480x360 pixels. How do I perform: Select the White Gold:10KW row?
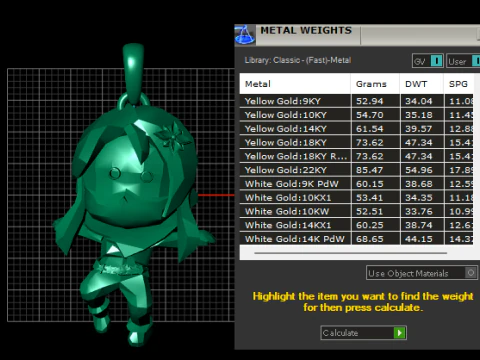(x=356, y=211)
